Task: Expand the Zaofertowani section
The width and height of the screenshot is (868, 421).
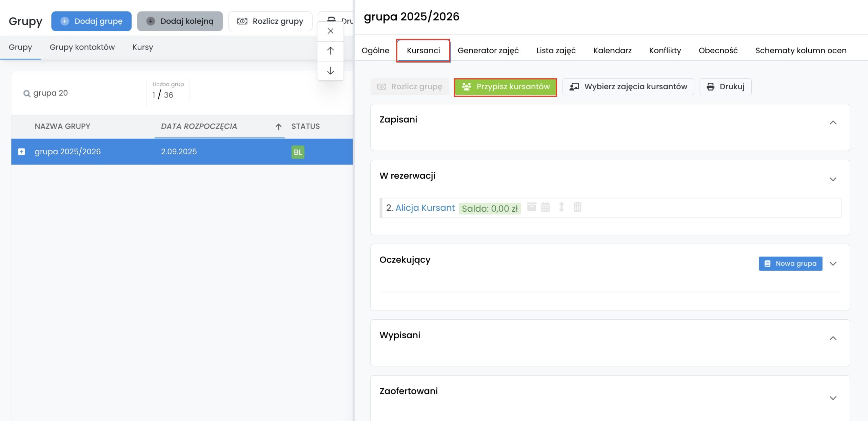Action: coord(833,398)
